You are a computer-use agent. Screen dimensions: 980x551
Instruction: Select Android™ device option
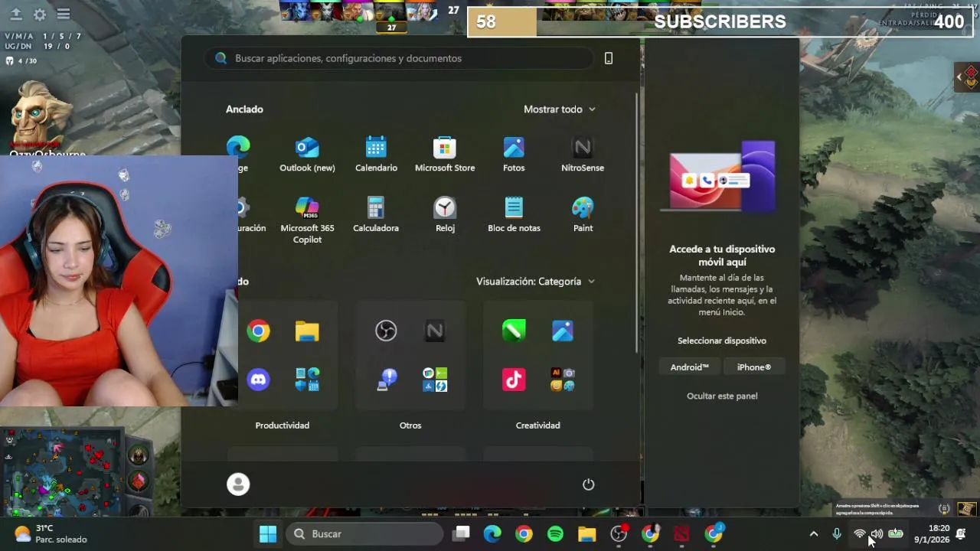[690, 367]
